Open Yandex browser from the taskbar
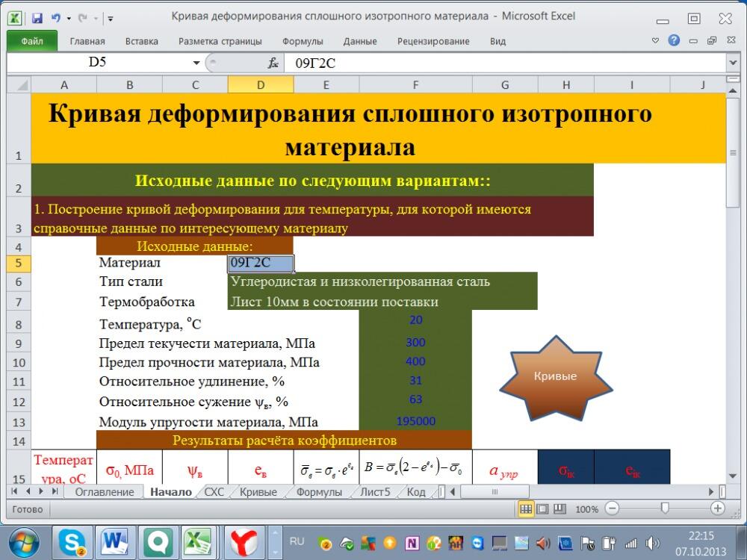Screen dimensions: 747x560 click(x=243, y=540)
